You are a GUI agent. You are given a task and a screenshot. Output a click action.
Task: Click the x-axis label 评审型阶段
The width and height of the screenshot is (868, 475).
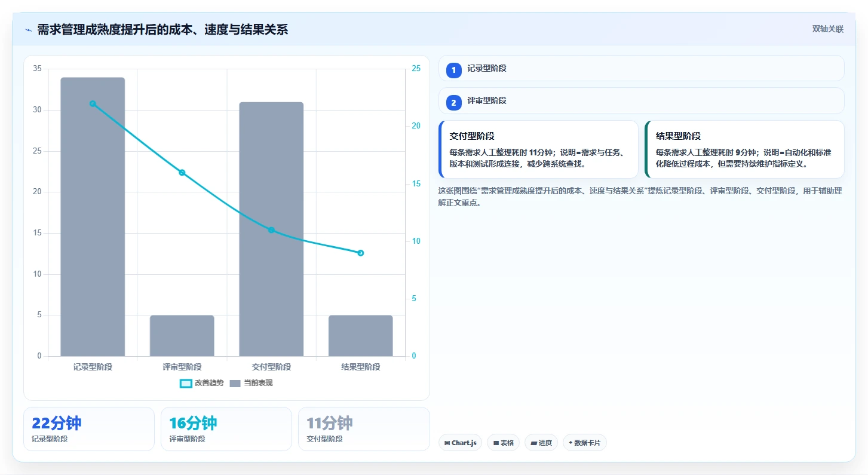point(182,367)
